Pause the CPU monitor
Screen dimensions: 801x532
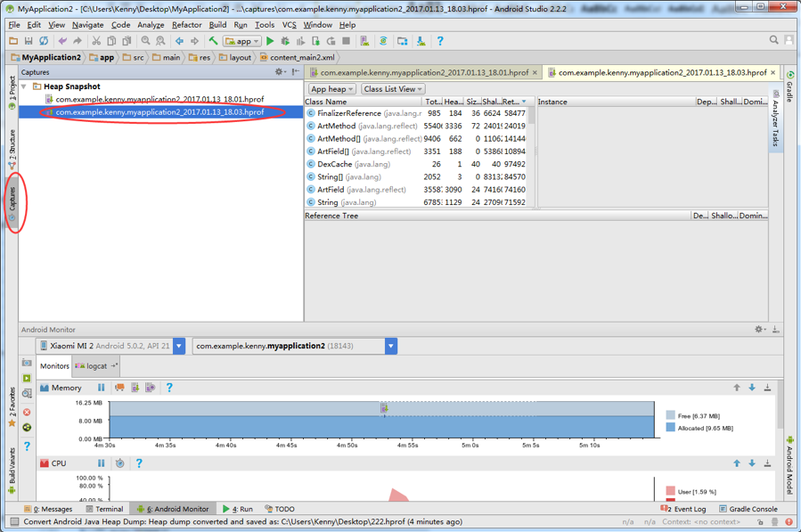102,463
